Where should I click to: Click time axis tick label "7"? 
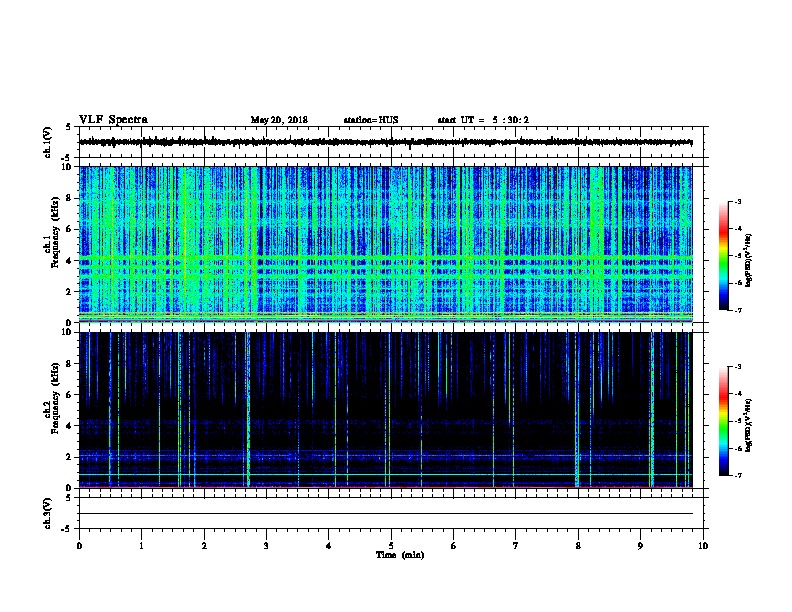(516, 546)
